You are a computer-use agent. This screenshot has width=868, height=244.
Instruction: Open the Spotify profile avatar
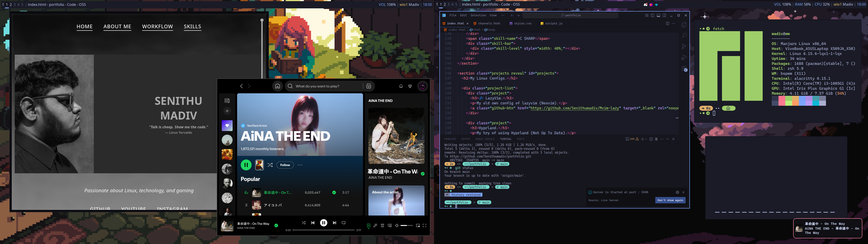pos(422,86)
